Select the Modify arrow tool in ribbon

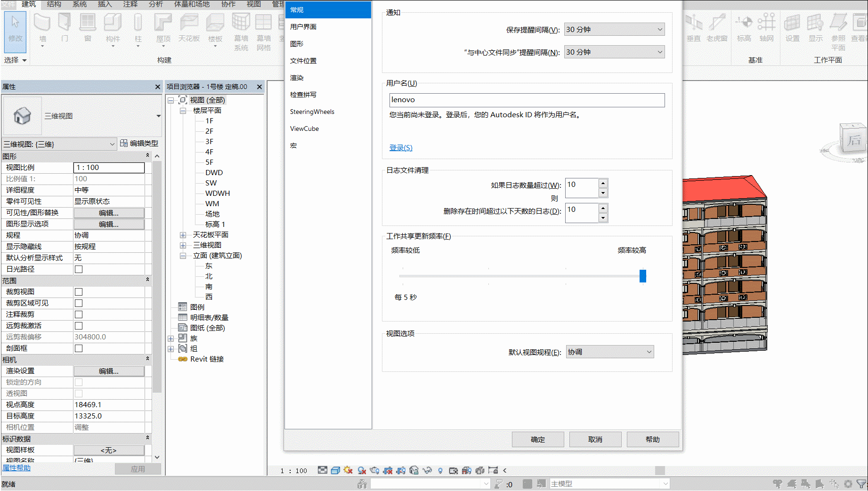(15, 31)
